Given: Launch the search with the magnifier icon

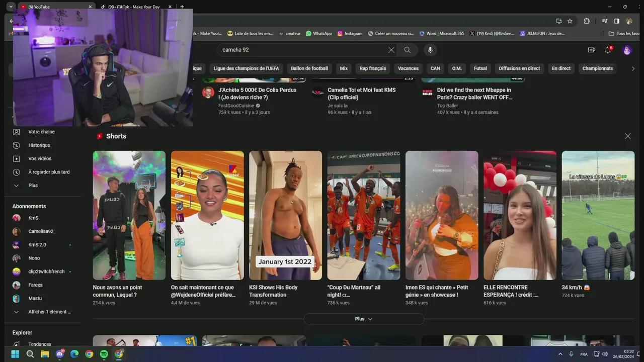Looking at the screenshot, I should pos(408,50).
